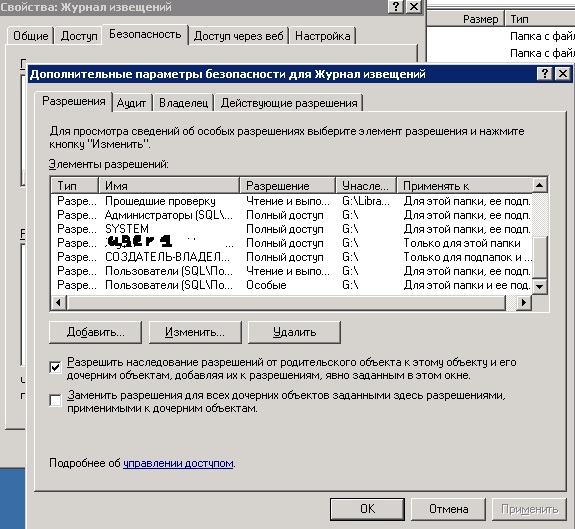Image resolution: width=575 pixels, height=529 pixels.
Task: Select Пользователи entry with Особые permission
Action: 292,285
